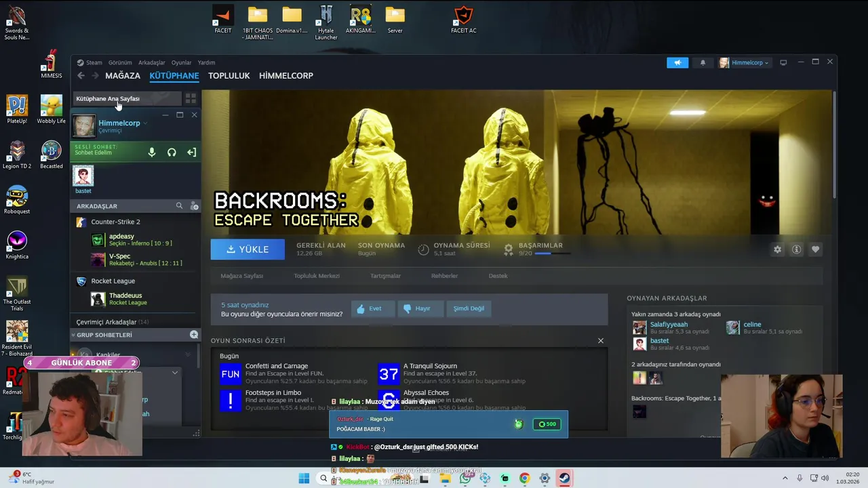The width and height of the screenshot is (868, 488).
Task: Show hidden system tray icons
Action: pos(786,479)
